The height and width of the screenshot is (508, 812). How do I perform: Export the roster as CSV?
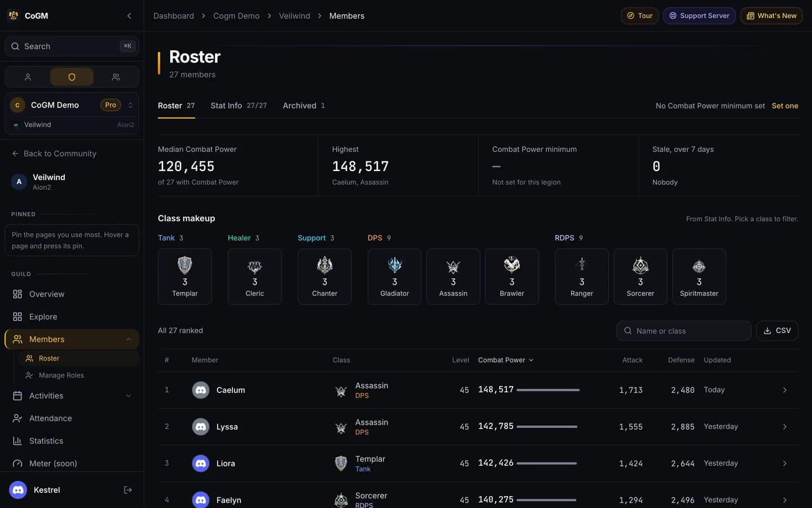pyautogui.click(x=777, y=331)
